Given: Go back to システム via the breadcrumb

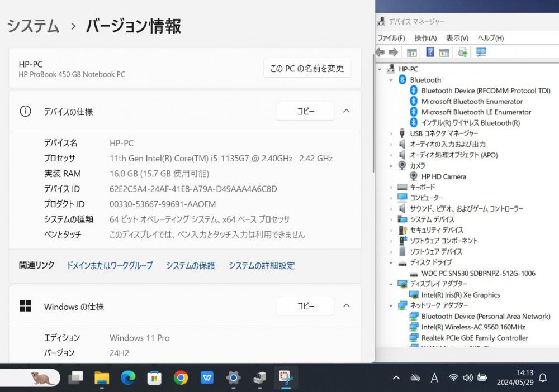Looking at the screenshot, I should pos(33,26).
